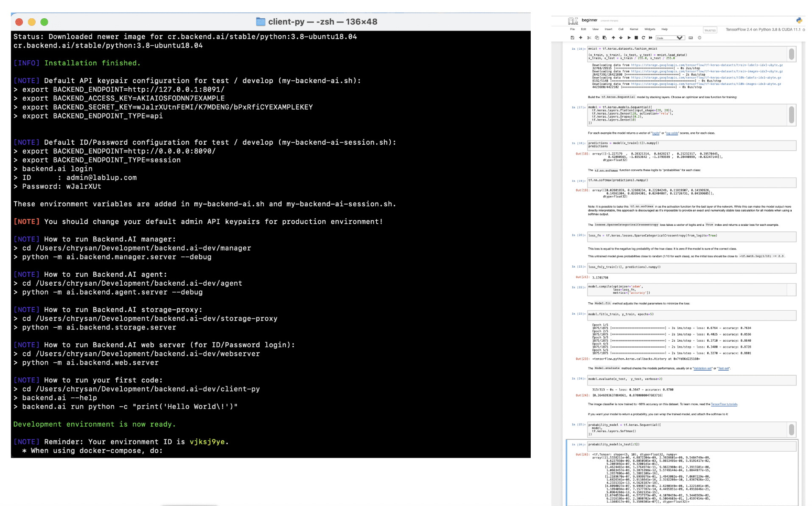Screen dimensions: 812x506
Task: Open the TensorFlow tutorials hyperlink
Action: click(x=724, y=404)
